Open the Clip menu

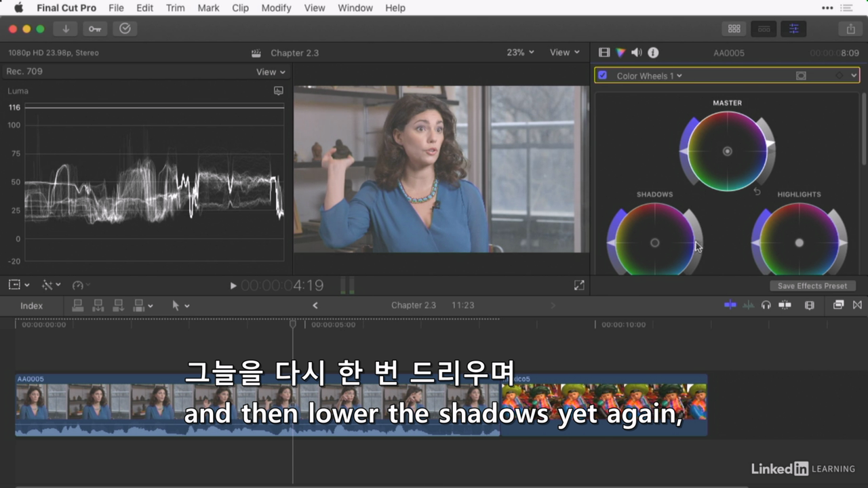click(240, 8)
